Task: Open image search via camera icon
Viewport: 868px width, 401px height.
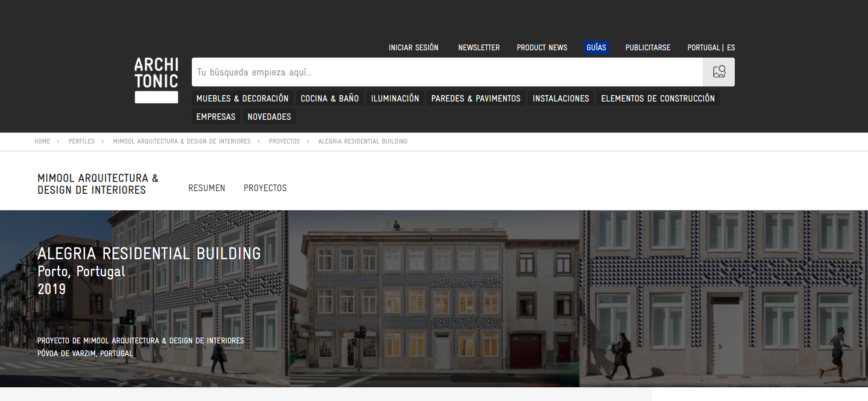Action: tap(719, 72)
